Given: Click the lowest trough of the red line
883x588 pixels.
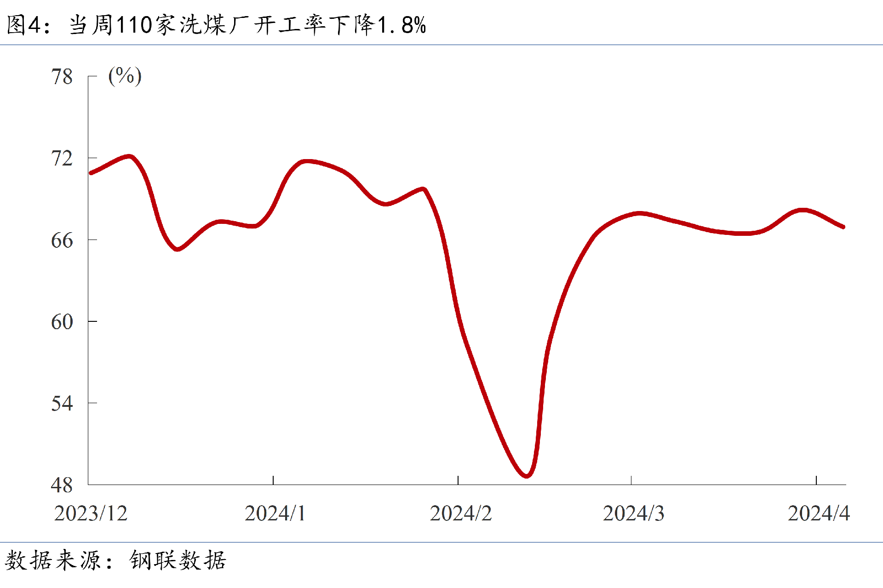Looking at the screenshot, I should tap(527, 475).
